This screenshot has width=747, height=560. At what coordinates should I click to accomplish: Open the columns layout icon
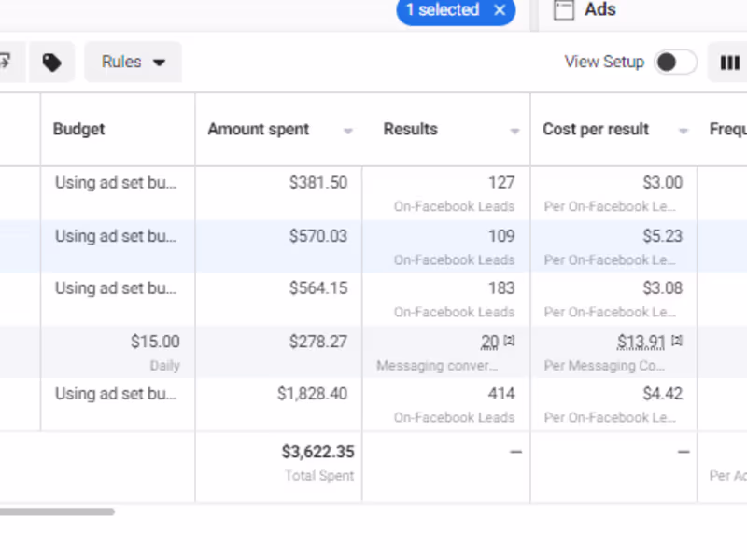point(729,63)
